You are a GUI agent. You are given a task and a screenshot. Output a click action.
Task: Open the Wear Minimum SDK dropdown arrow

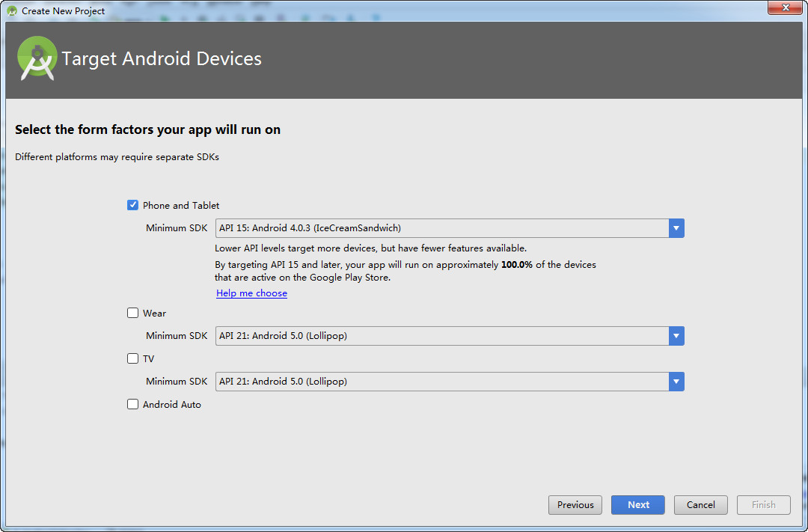coord(676,336)
